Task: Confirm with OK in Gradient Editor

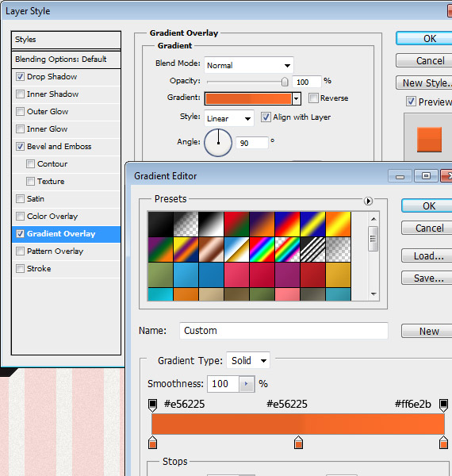Action: [427, 205]
